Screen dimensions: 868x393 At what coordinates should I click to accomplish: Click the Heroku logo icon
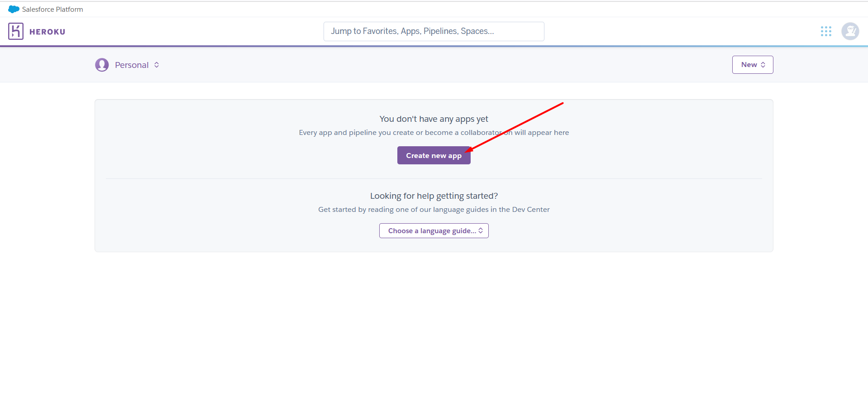click(x=16, y=31)
